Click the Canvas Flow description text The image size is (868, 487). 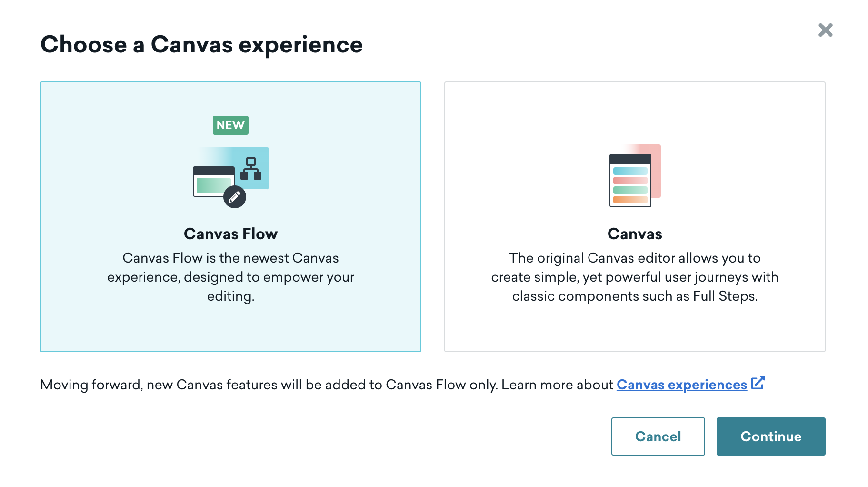point(230,277)
